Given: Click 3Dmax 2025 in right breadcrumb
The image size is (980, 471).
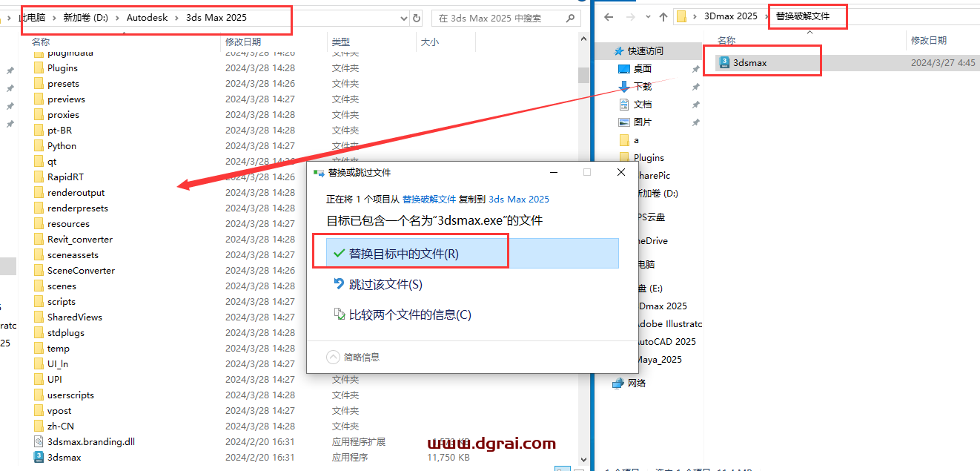Looking at the screenshot, I should point(731,16).
